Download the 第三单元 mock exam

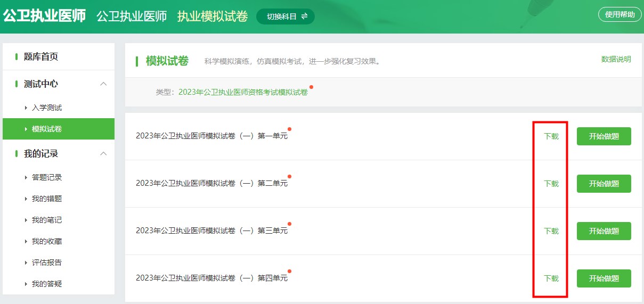click(551, 231)
